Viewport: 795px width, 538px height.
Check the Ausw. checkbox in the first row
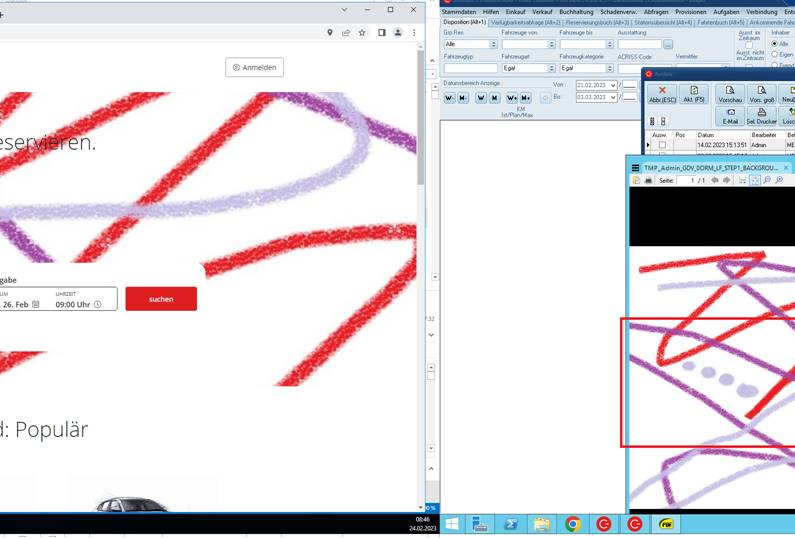(661, 145)
